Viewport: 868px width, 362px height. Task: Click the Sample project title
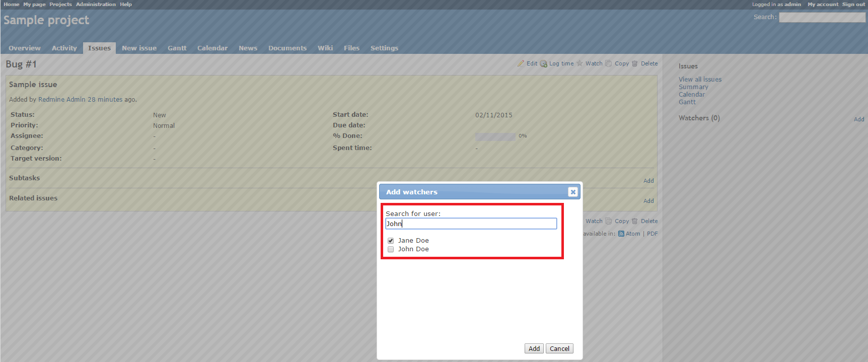(x=46, y=20)
